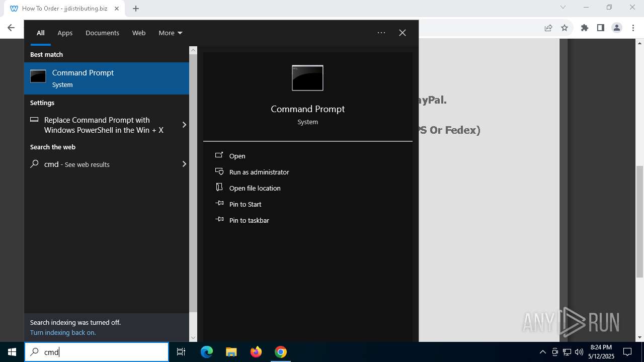Click the search results scrollbar
644x362 pixels.
[193, 183]
